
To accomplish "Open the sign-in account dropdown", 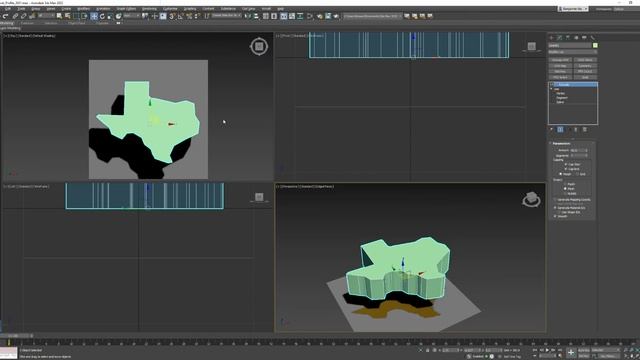I will click(x=573, y=9).
